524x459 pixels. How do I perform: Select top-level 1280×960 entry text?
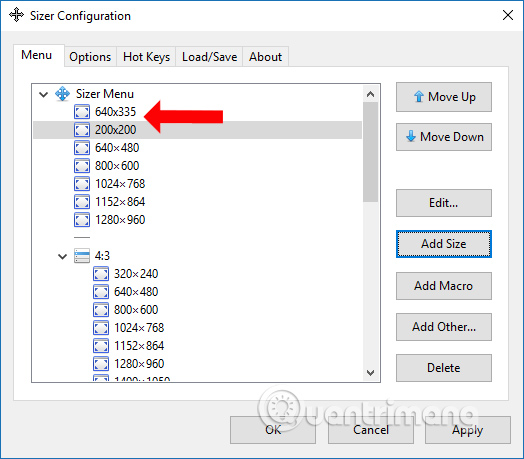120,220
